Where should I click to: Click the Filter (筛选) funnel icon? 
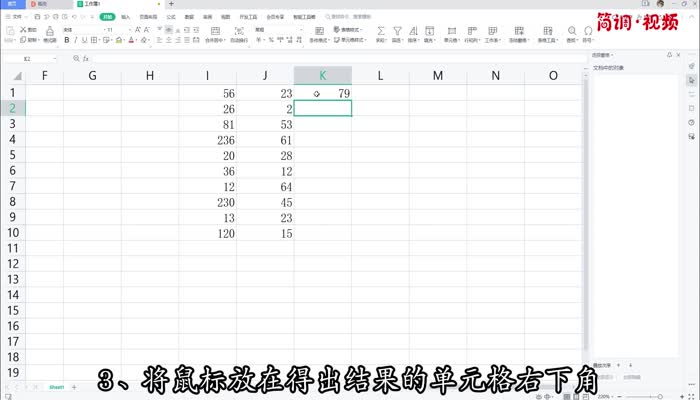pos(399,30)
